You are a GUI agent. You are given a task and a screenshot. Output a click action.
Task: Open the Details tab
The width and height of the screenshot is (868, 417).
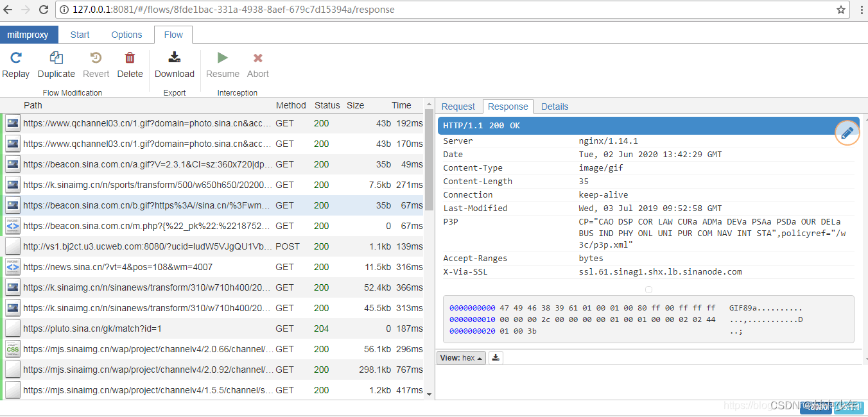(x=555, y=106)
